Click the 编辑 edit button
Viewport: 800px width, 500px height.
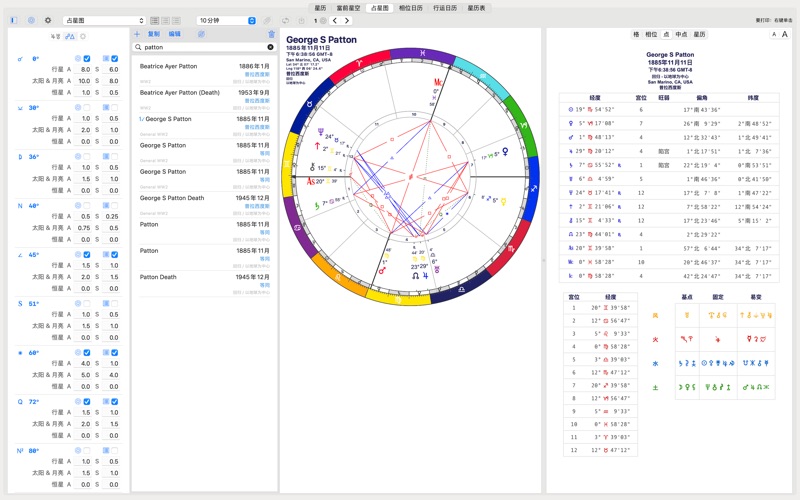click(175, 34)
